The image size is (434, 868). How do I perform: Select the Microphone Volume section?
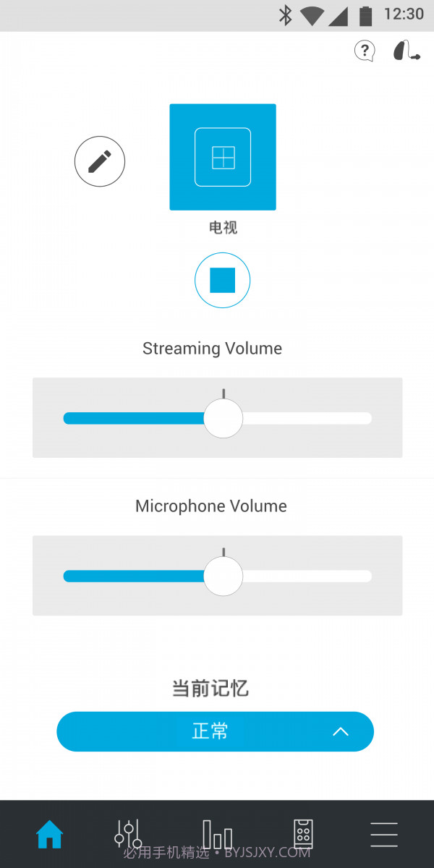[210, 506]
